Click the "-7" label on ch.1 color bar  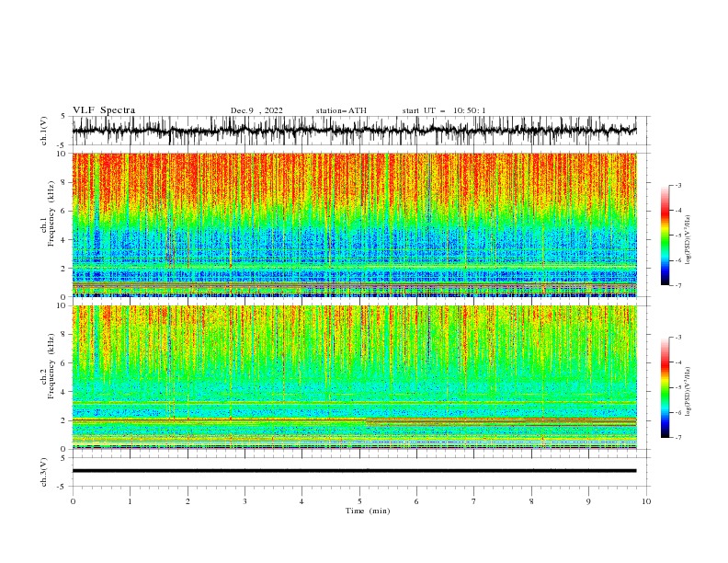(x=677, y=285)
